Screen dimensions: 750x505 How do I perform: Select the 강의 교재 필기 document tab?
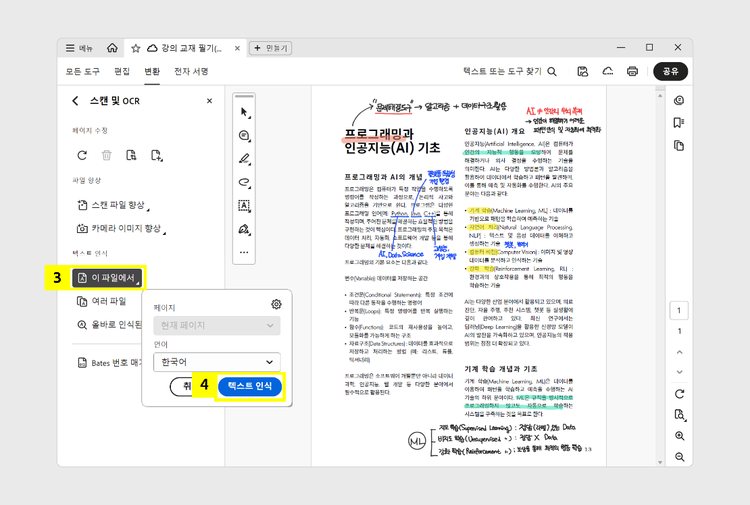[185, 48]
